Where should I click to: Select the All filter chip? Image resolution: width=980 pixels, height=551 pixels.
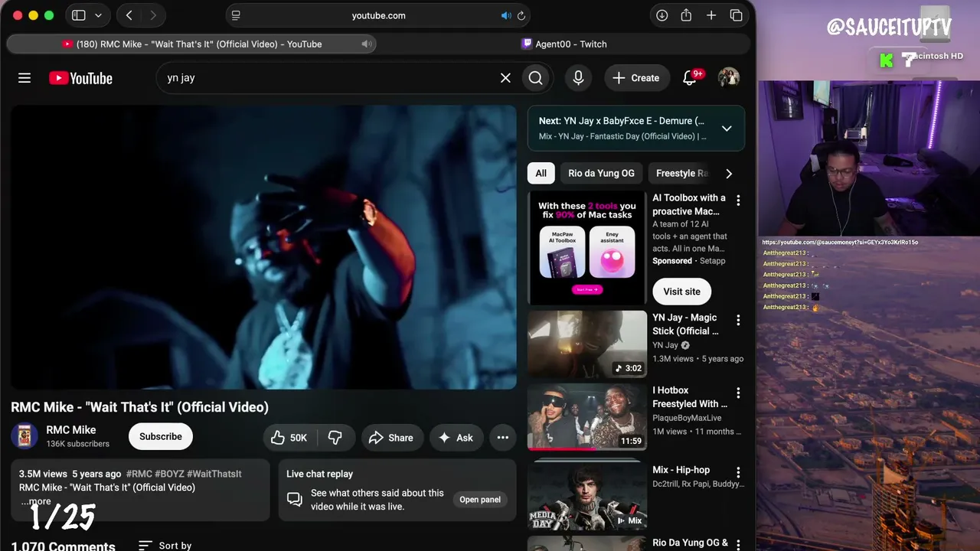pos(541,174)
